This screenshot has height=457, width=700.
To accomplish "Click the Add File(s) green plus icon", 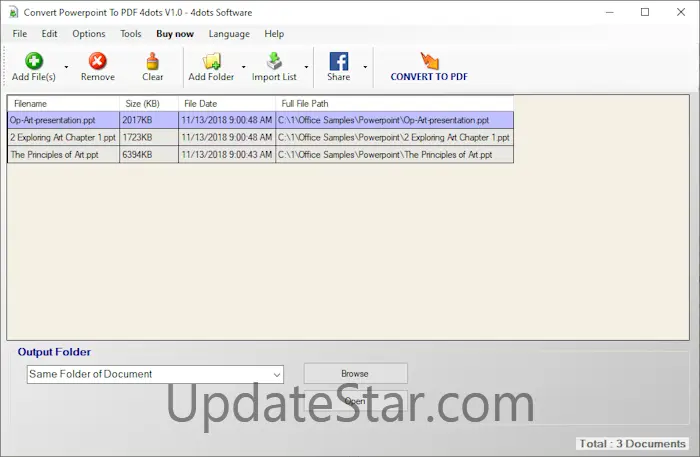I will [34, 61].
